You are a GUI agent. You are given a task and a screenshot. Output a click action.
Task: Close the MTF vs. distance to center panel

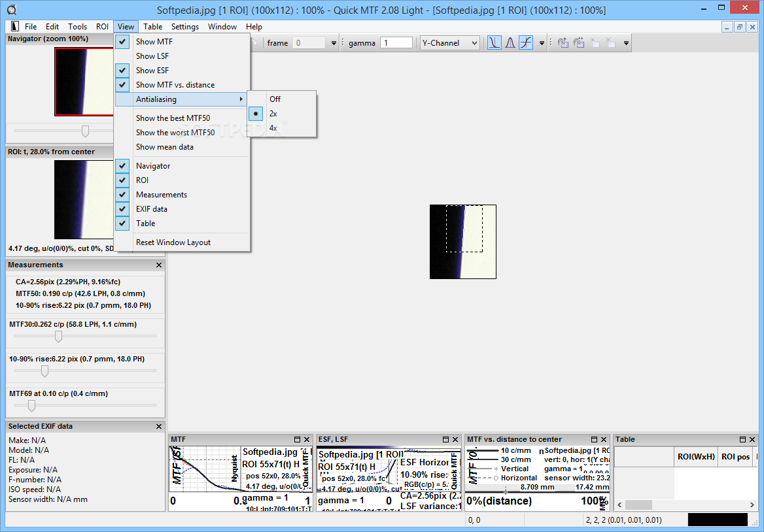point(604,439)
